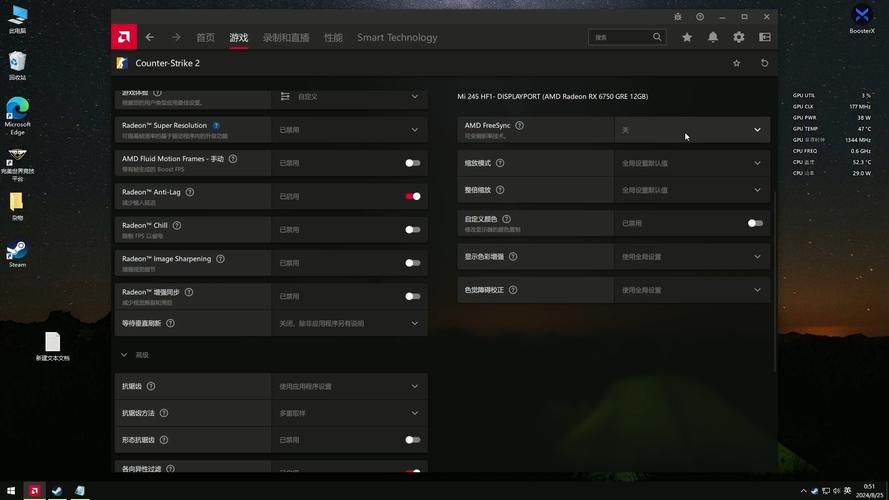Viewport: 889px width, 500px height.
Task: Show hidden system tray icons
Action: click(x=803, y=491)
